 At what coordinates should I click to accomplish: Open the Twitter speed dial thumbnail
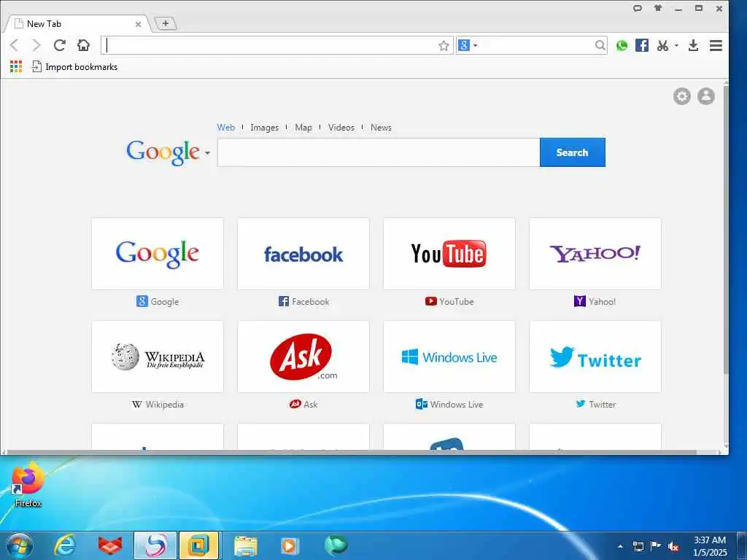point(595,357)
